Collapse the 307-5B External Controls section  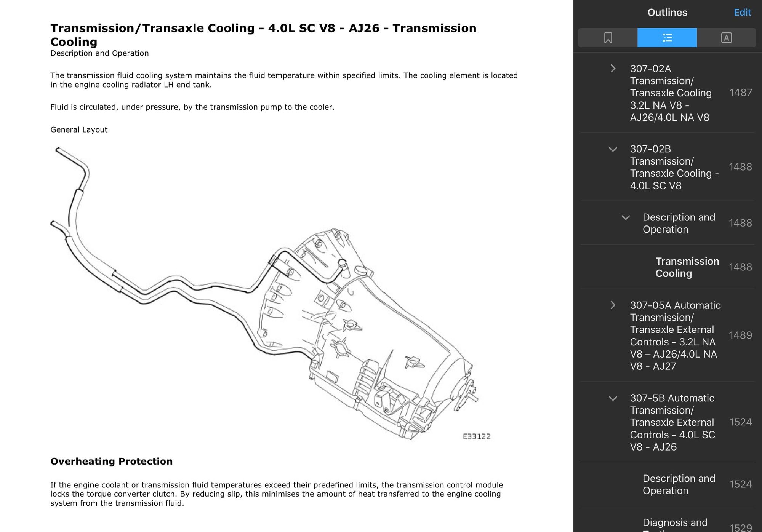tap(613, 399)
